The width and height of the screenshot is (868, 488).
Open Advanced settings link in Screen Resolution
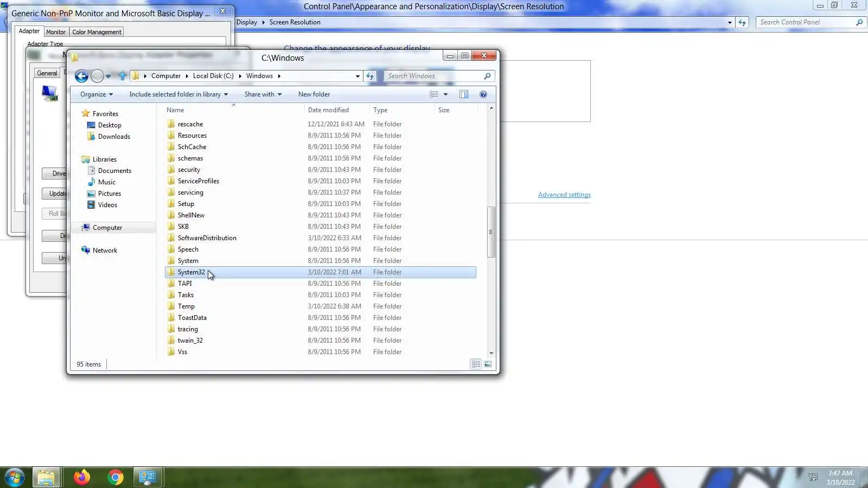coord(564,195)
